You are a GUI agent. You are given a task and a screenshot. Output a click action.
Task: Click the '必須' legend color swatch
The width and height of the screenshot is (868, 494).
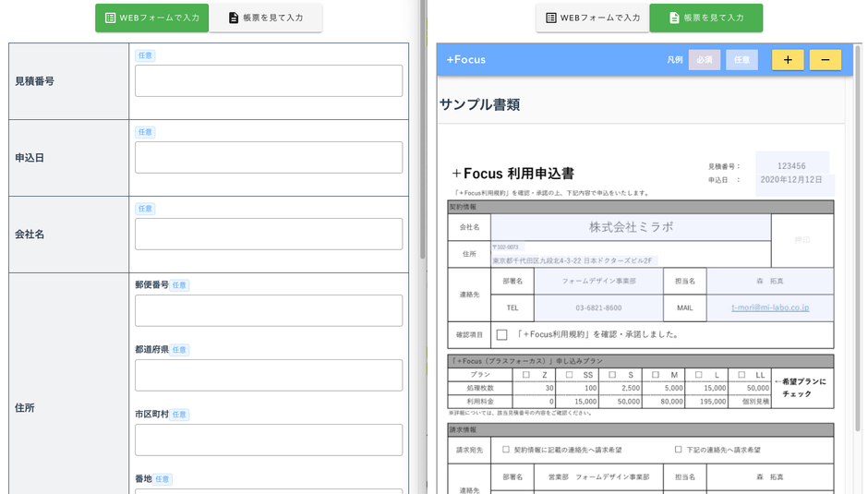click(x=704, y=60)
